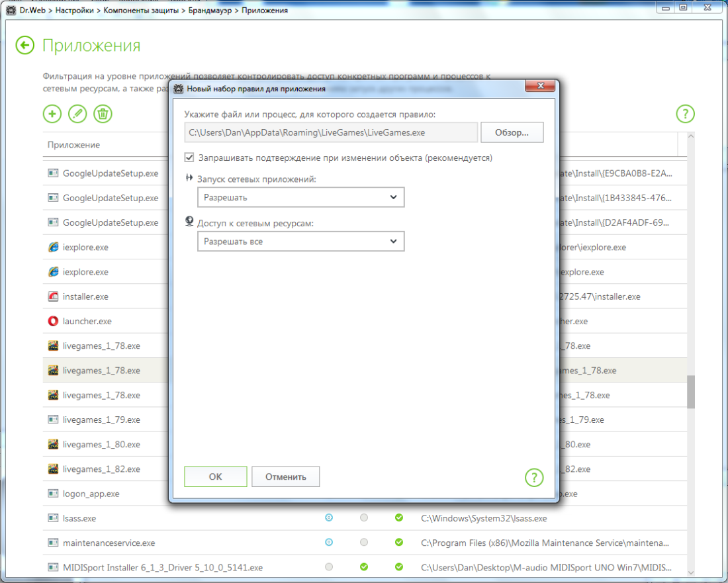Confirm the rule with OK button
The width and height of the screenshot is (728, 583).
[x=216, y=476]
